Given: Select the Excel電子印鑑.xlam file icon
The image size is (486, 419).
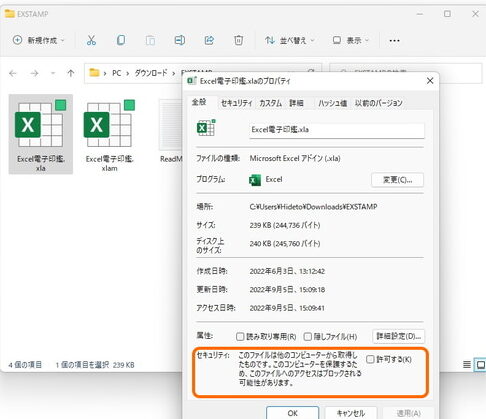Looking at the screenshot, I should (109, 134).
